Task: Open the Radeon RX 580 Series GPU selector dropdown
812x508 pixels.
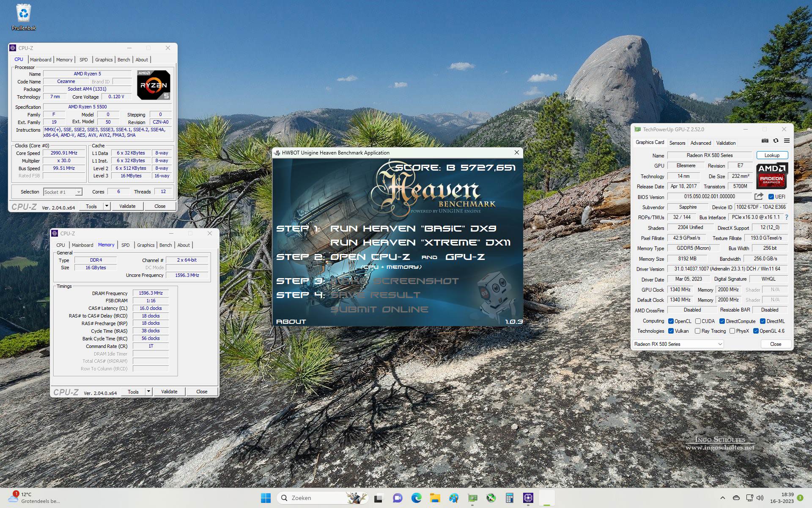Action: click(x=678, y=344)
